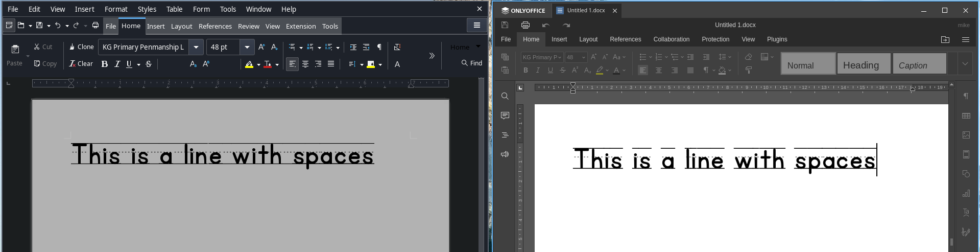Click the Find magnifier in LibreOffice
This screenshot has height=252, width=980.
(464, 63)
